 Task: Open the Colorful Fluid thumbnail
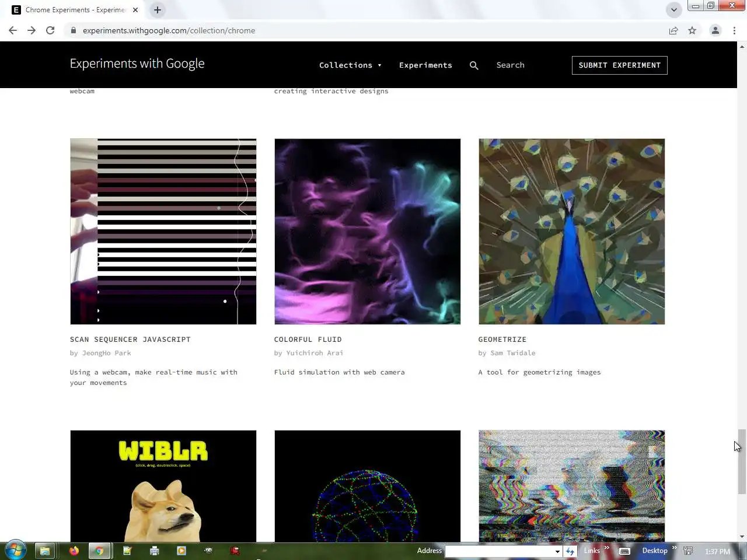(x=368, y=232)
